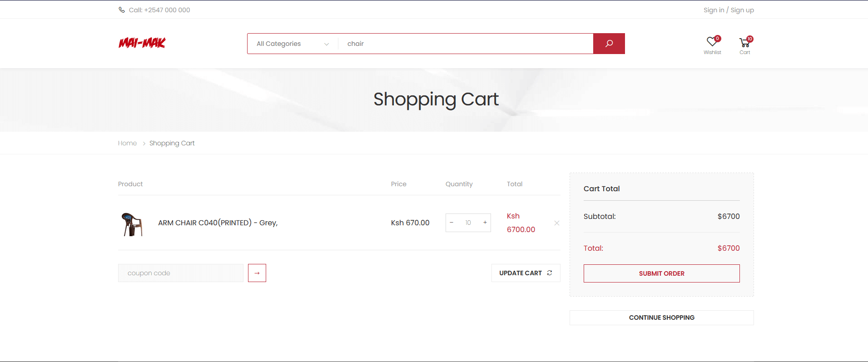The image size is (868, 362).
Task: Focus the coupon code input field
Action: click(x=181, y=273)
